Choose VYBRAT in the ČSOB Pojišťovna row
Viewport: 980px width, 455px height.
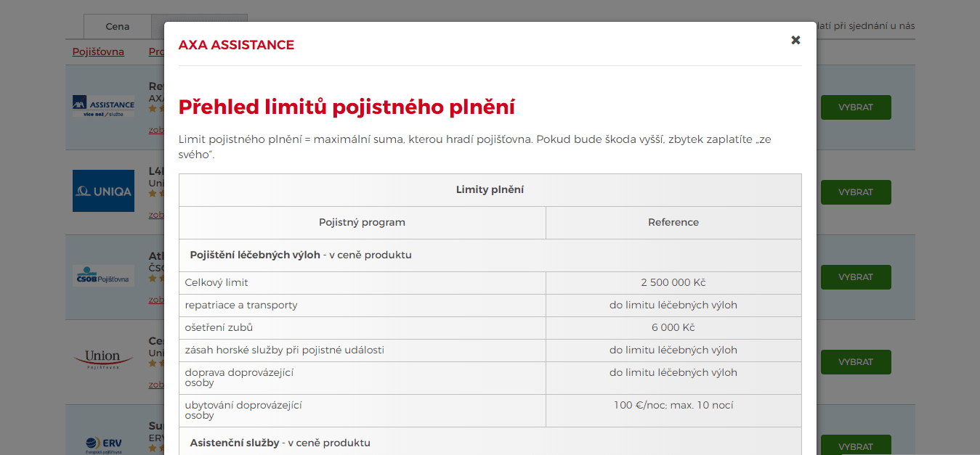[x=855, y=277]
